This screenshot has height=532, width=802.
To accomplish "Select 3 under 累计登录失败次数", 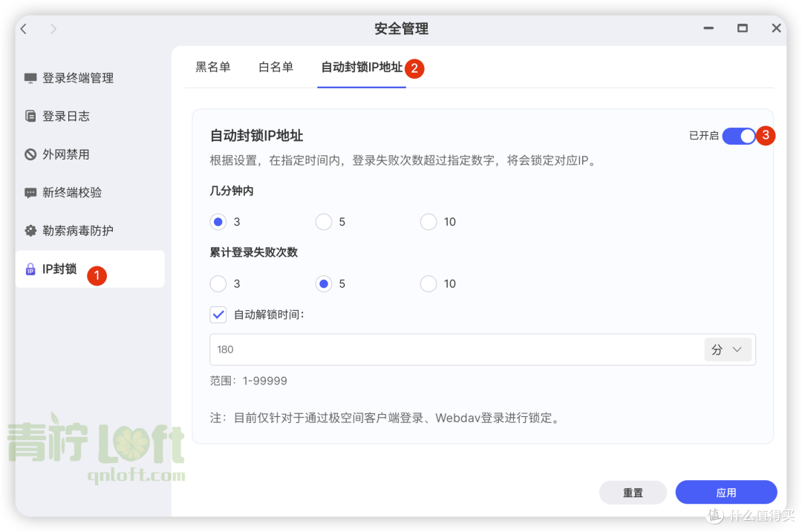I will pos(218,283).
